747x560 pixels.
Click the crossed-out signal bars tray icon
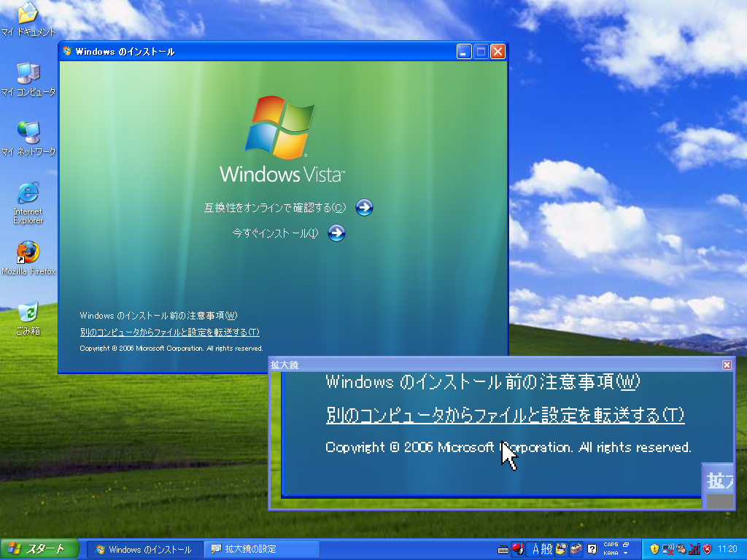click(x=694, y=549)
